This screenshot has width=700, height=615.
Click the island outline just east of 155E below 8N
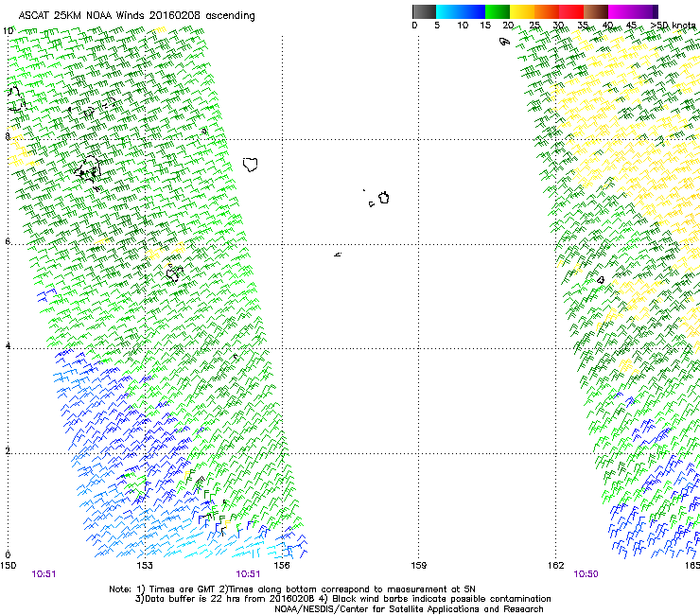point(251,165)
